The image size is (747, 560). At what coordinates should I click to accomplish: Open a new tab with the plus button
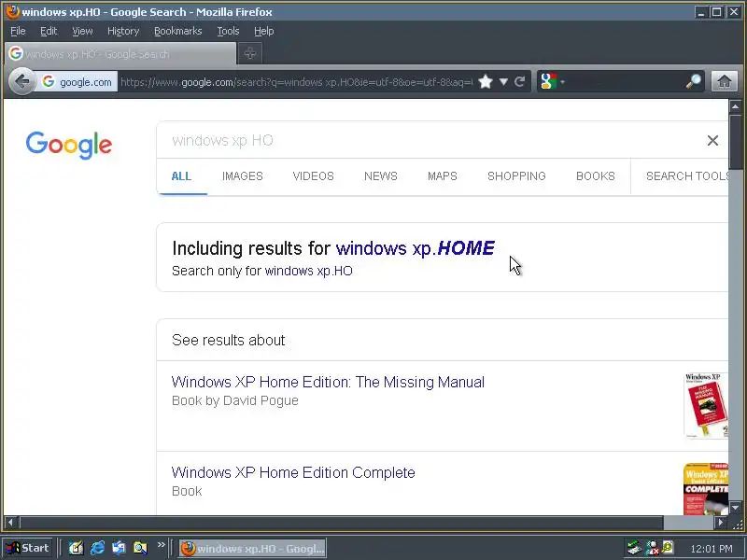point(250,53)
